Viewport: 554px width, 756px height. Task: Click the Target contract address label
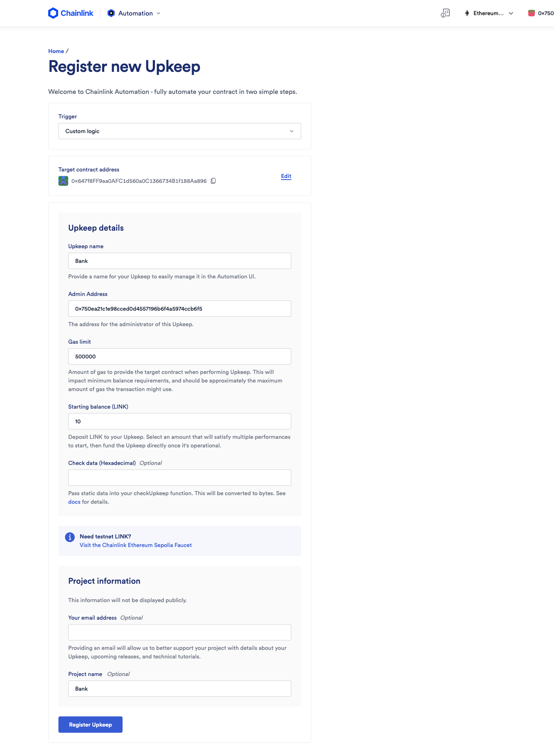(x=89, y=169)
